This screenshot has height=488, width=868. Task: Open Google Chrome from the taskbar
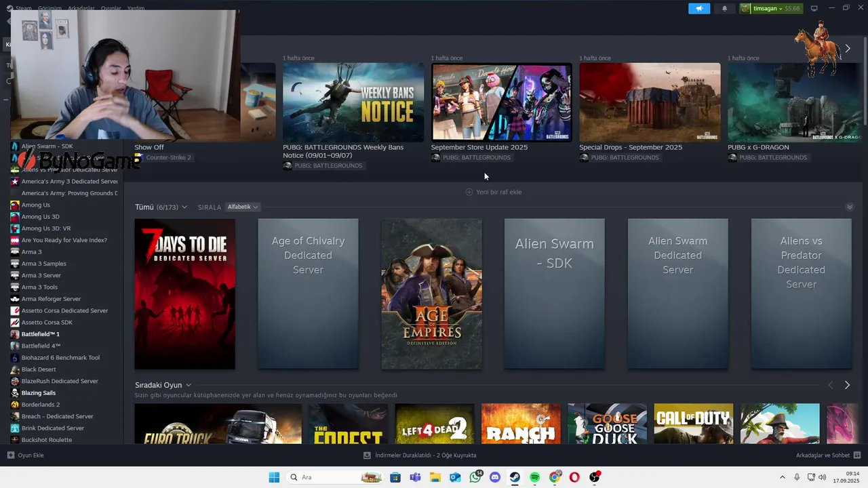point(555,477)
